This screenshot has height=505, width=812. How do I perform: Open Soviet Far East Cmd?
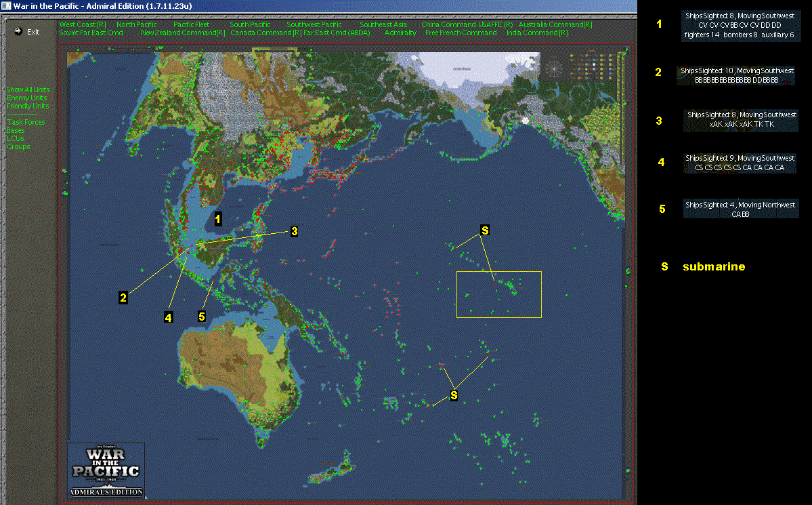91,33
